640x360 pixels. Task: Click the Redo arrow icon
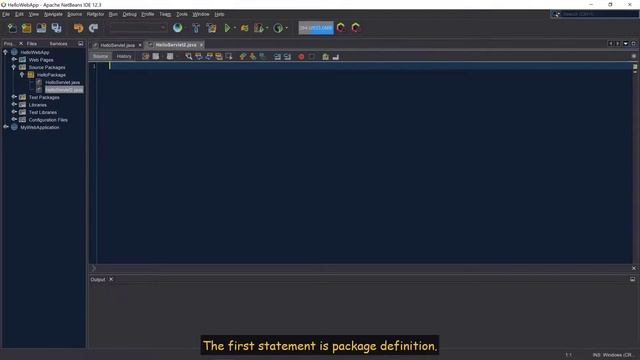point(93,28)
